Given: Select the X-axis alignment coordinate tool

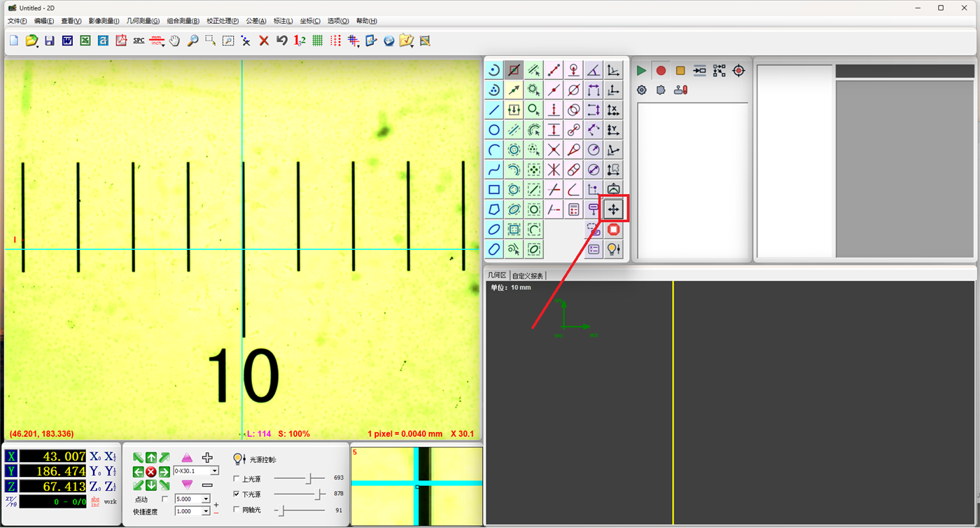Looking at the screenshot, I should pyautogui.click(x=613, y=110).
